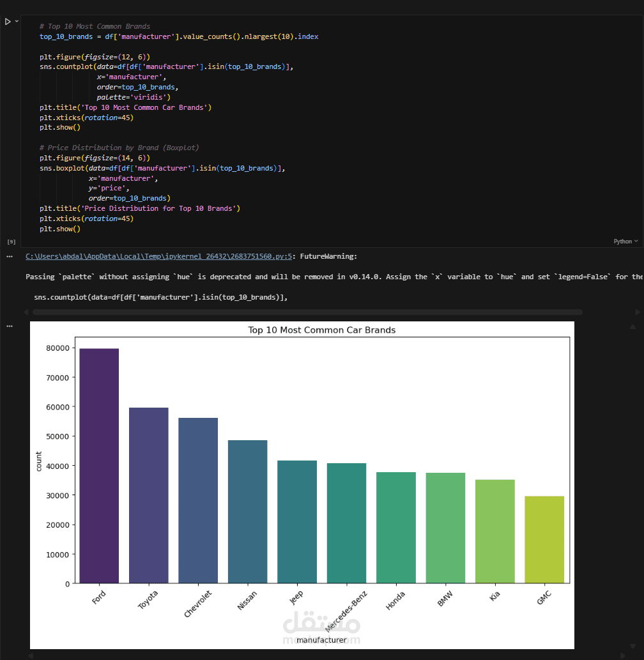This screenshot has height=660, width=644.
Task: Click the Ford bar in the chart
Action: pyautogui.click(x=99, y=466)
